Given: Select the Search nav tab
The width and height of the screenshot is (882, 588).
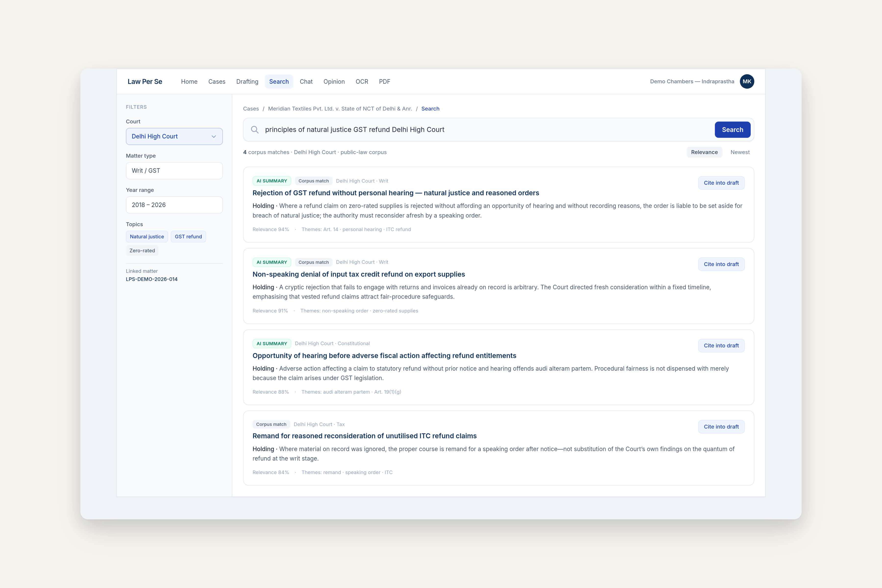Looking at the screenshot, I should point(279,81).
